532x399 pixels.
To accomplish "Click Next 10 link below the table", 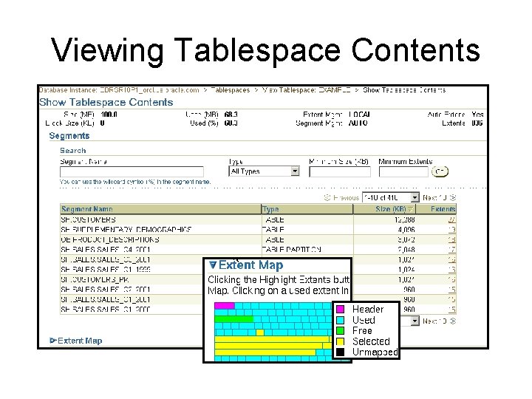I will pos(434,321).
